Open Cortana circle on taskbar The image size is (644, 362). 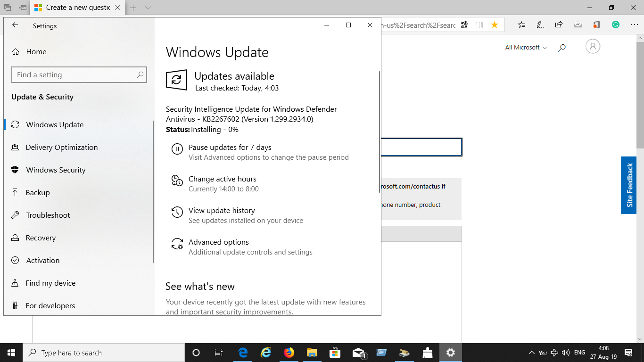pos(196,353)
